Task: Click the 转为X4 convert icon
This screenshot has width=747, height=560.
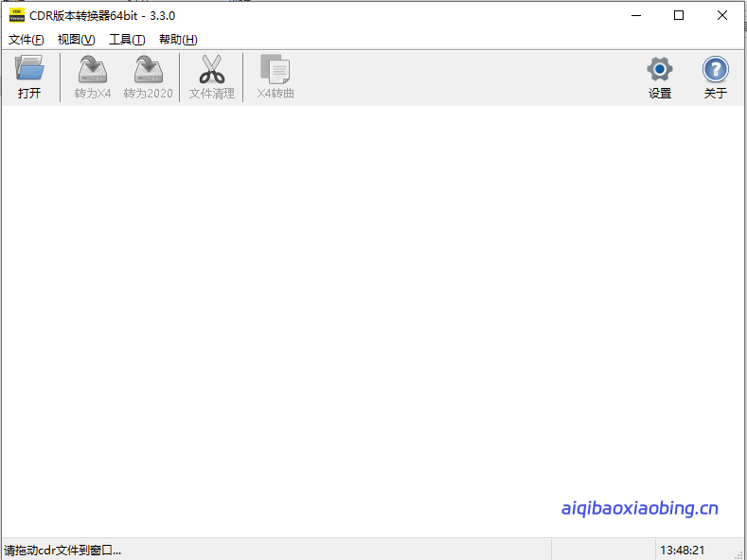Action: pos(93,70)
